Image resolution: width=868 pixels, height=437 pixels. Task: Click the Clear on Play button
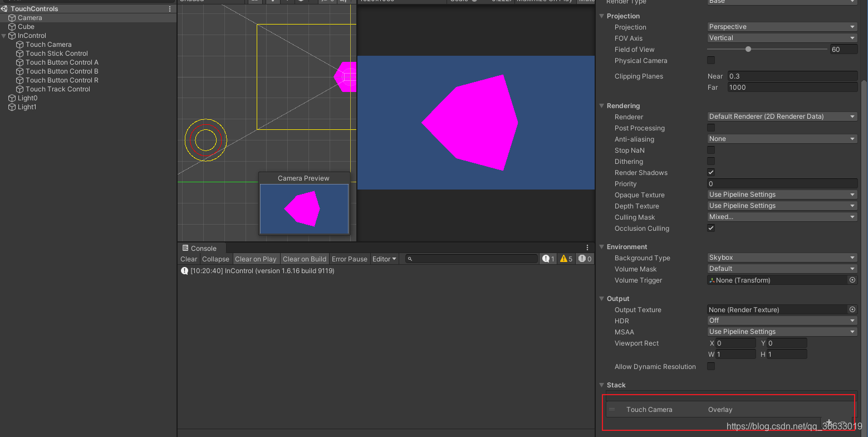tap(256, 258)
